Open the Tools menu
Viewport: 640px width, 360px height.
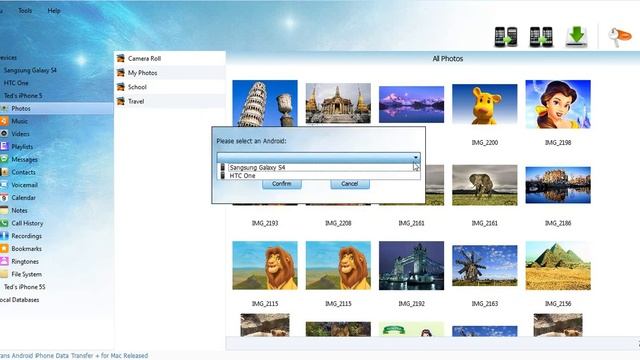pyautogui.click(x=24, y=11)
